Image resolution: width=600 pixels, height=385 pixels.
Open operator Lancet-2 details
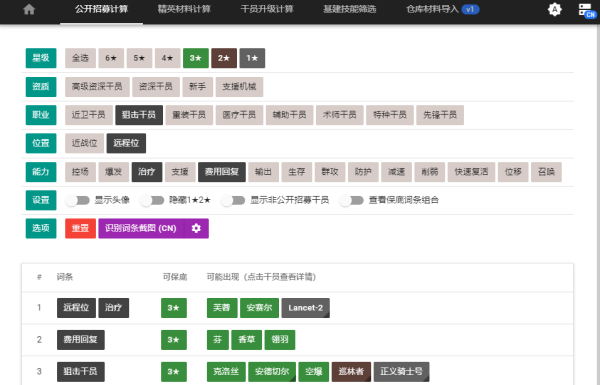pos(305,308)
